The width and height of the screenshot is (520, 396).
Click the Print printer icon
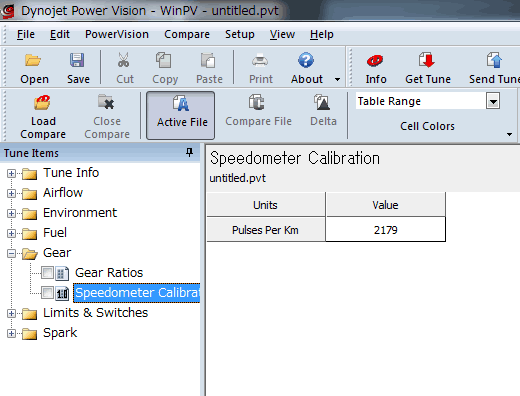click(x=260, y=61)
